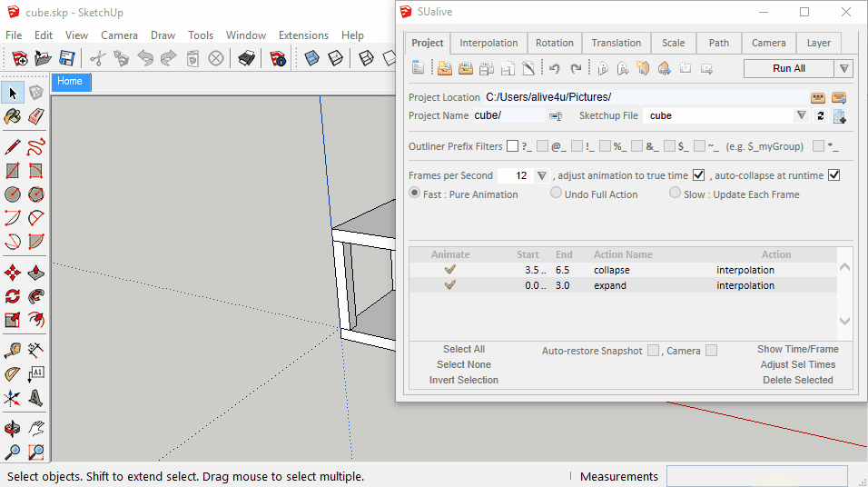Viewport: 868px width, 487px height.
Task: Activate the Freehand squiggle tool
Action: click(x=36, y=147)
